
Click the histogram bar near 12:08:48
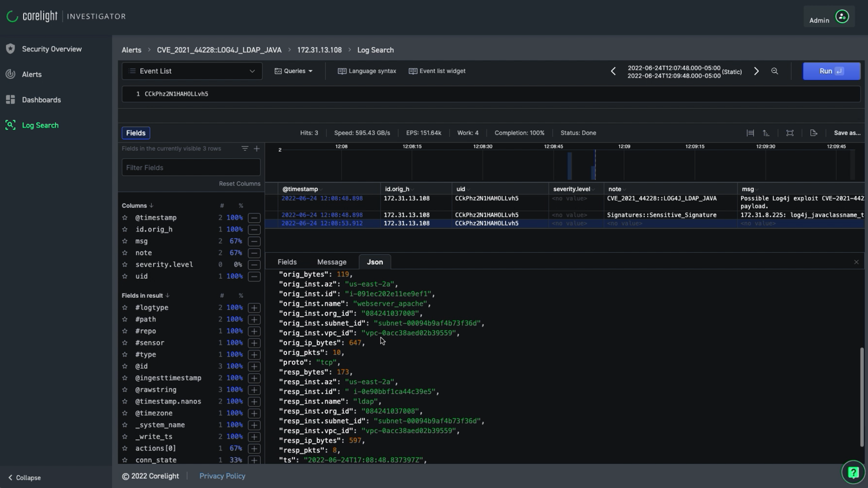(x=570, y=166)
